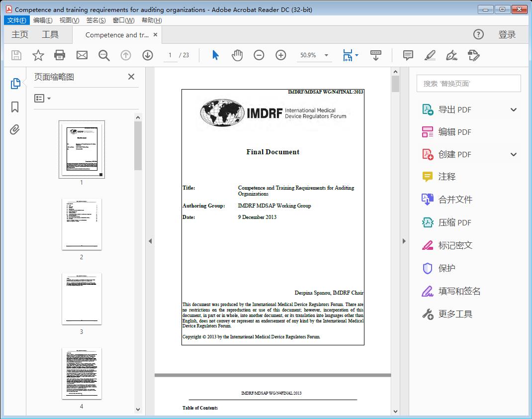Click the page number input field
Image resolution: width=532 pixels, height=419 pixels.
pyautogui.click(x=170, y=55)
